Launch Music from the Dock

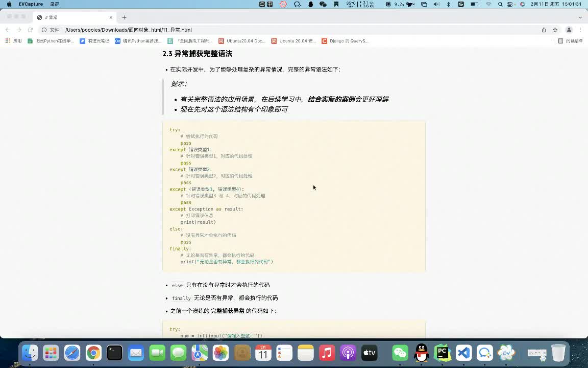pos(327,353)
